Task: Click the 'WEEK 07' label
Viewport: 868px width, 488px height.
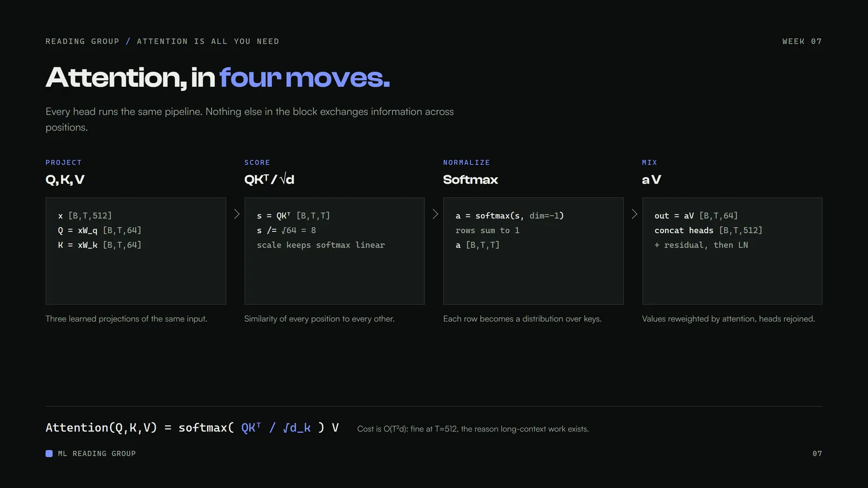Action: [802, 41]
